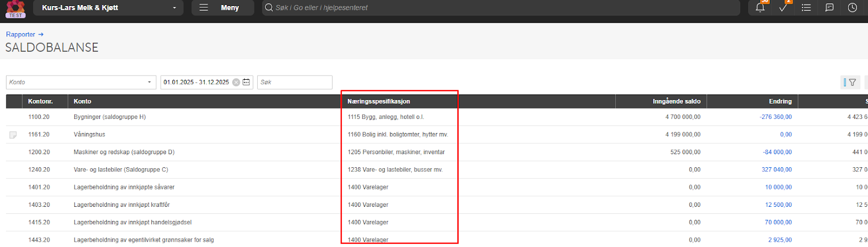The image size is (868, 247).
Task: Click 1400 Varelager in row 1401.20
Action: [368, 187]
